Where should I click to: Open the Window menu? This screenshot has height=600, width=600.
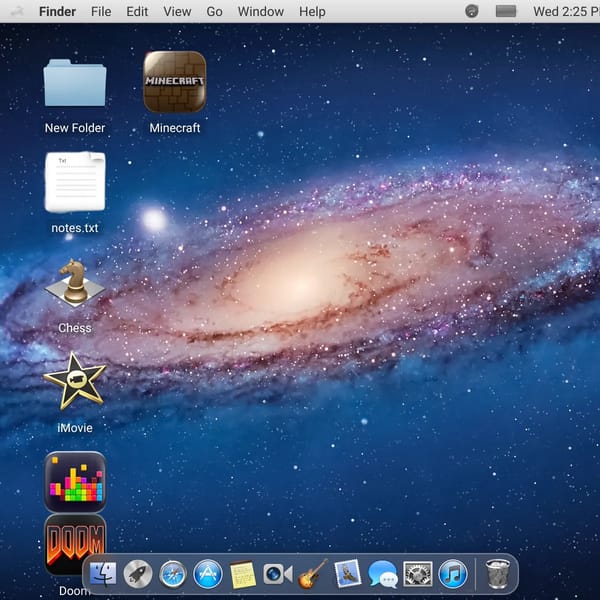pyautogui.click(x=261, y=11)
